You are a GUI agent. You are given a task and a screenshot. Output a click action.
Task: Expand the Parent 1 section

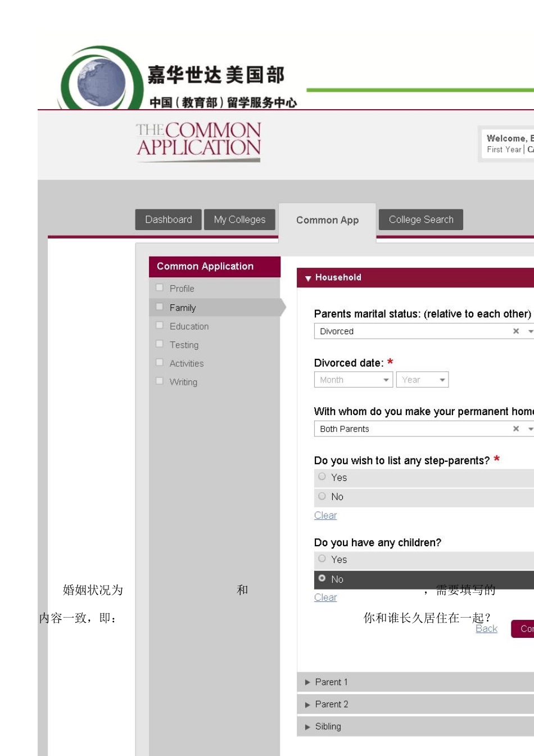[x=415, y=682]
